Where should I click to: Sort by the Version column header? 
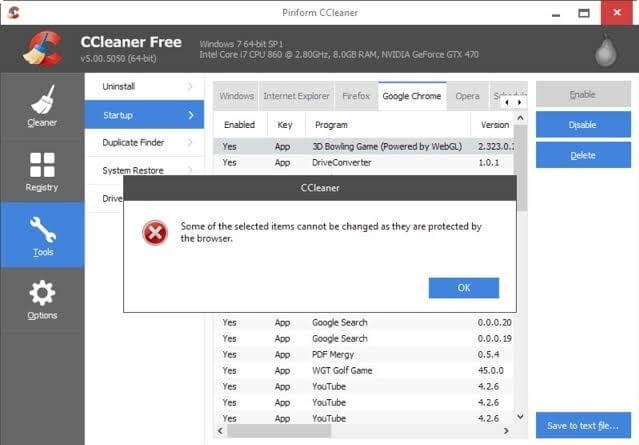coord(492,125)
